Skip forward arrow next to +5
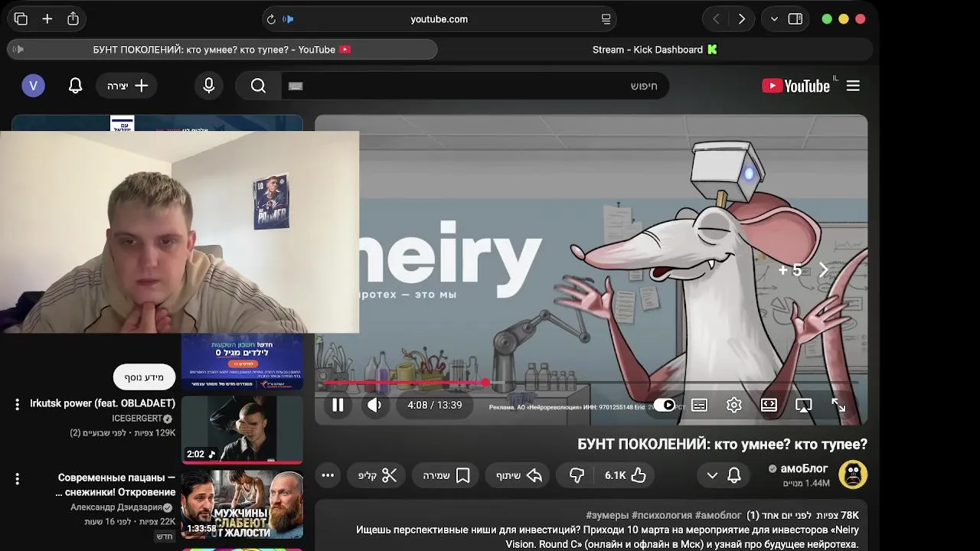980x551 pixels. [x=824, y=270]
